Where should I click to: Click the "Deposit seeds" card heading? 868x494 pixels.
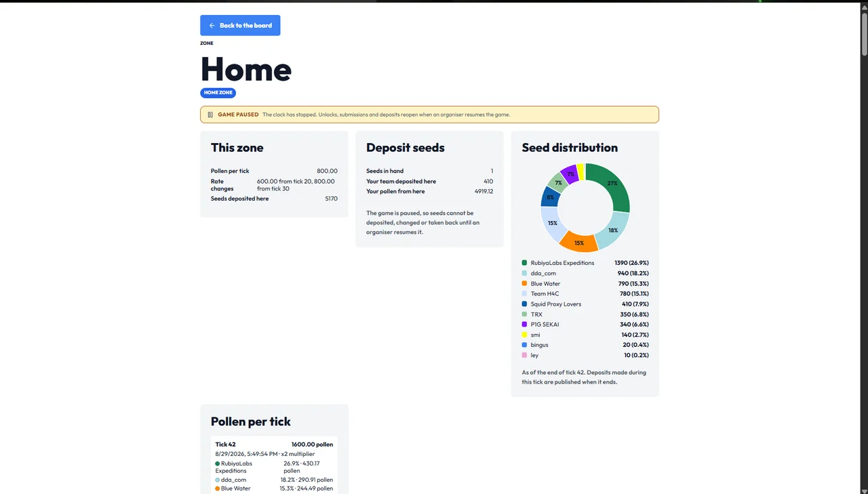[406, 148]
